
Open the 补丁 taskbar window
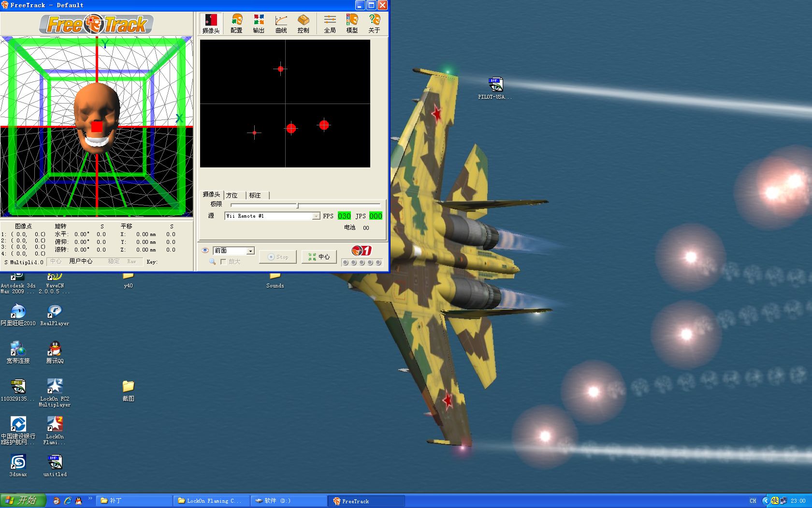coord(134,501)
